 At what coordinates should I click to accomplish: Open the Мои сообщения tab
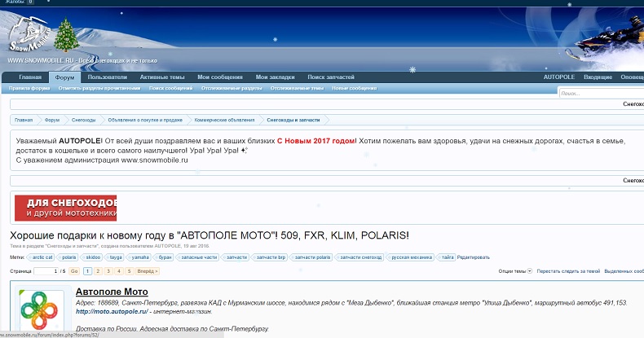(x=220, y=77)
